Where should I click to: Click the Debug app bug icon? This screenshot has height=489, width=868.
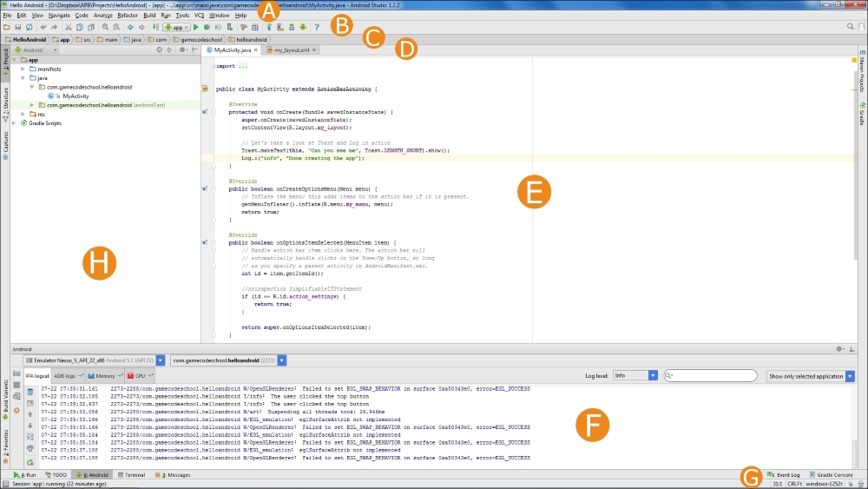[x=207, y=27]
